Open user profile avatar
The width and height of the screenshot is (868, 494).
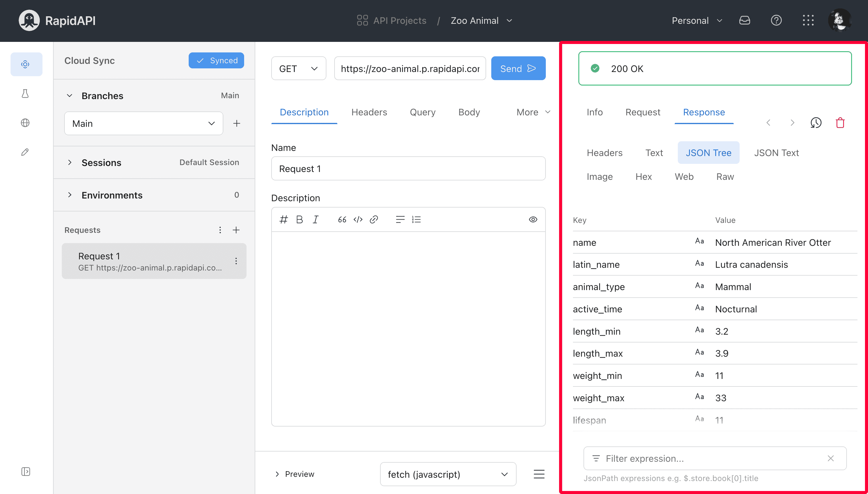840,20
